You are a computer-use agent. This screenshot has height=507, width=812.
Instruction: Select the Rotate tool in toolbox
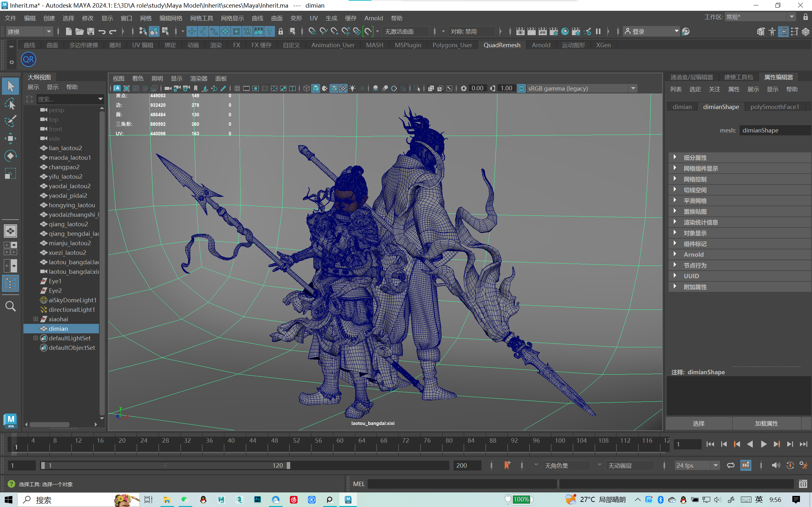pos(10,156)
